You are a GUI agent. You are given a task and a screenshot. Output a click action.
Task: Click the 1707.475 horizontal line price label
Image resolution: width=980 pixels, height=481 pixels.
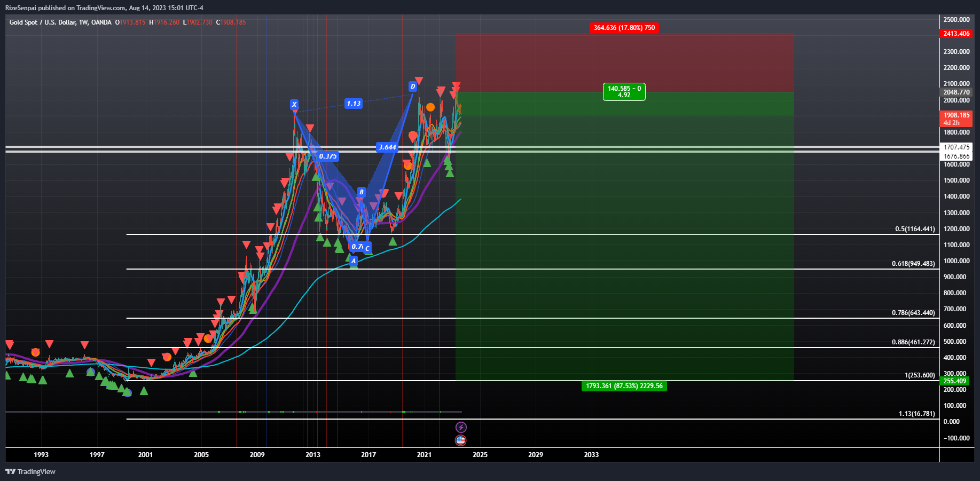point(957,147)
